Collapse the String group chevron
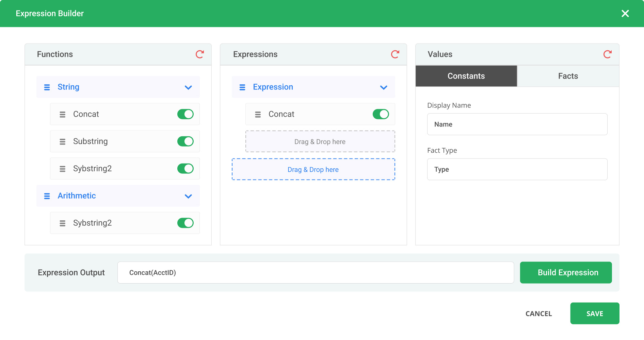The width and height of the screenshot is (644, 340). point(188,87)
